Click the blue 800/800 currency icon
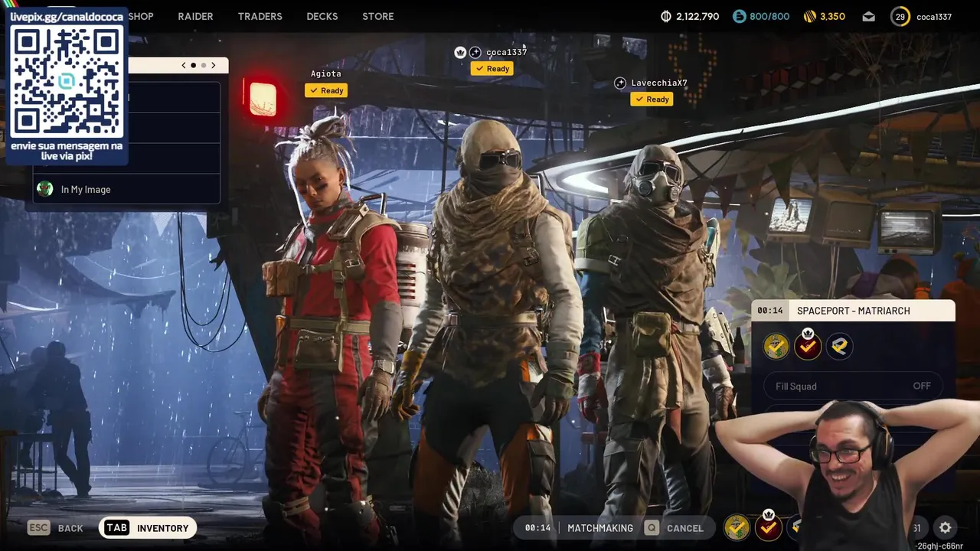Viewport: 980px width, 551px height. [x=739, y=16]
